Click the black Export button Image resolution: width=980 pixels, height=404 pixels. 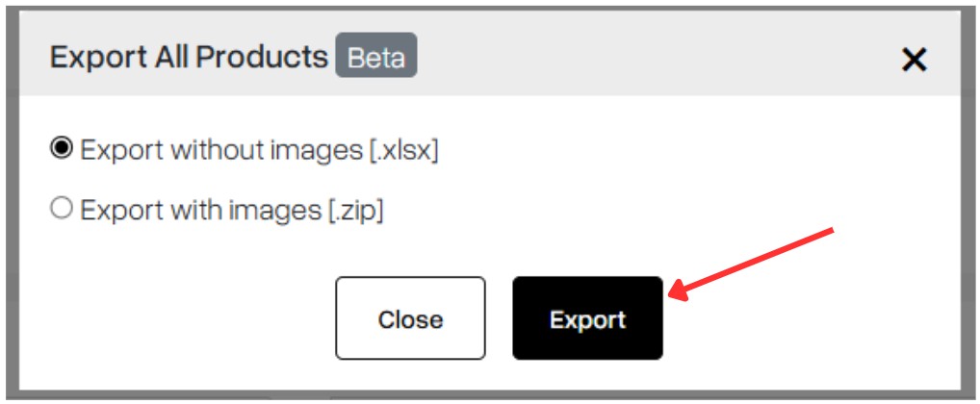coord(587,318)
